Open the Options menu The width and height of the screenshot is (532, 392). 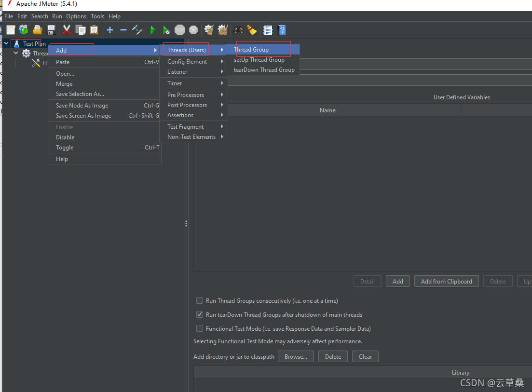tap(76, 16)
